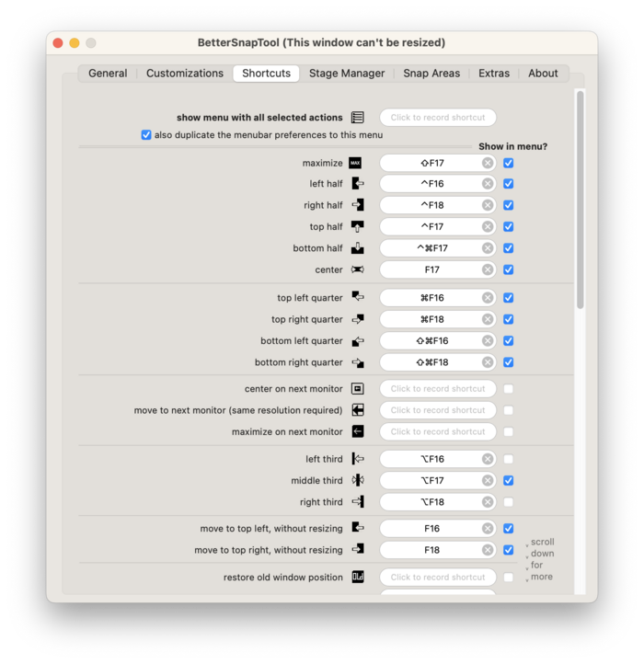Click the show menu list icon
The width and height of the screenshot is (644, 664).
pos(358,118)
